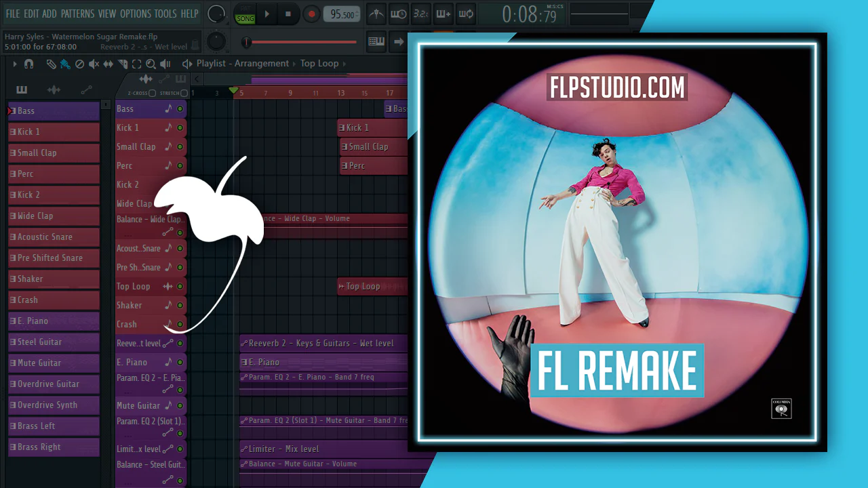868x488 pixels.
Task: Click the loop recording icon
Action: (465, 14)
